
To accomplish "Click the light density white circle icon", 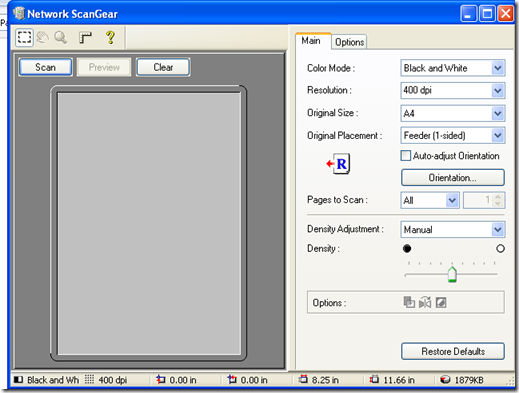I will coord(500,248).
